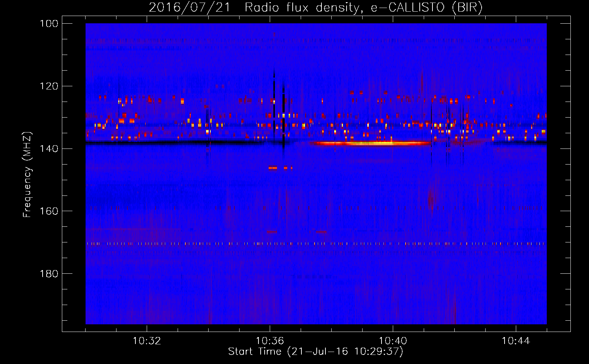Click the '10:40' time tick label
The image size is (589, 364).
coord(393,341)
